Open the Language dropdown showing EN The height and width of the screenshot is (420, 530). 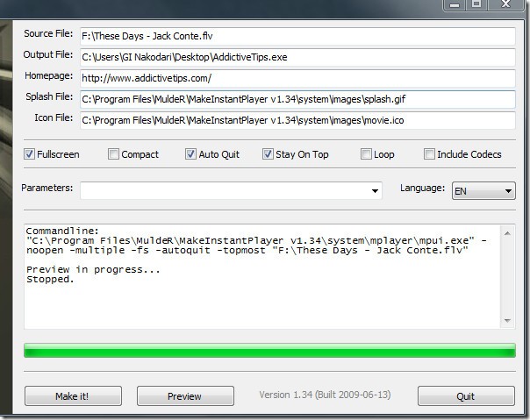(x=483, y=191)
